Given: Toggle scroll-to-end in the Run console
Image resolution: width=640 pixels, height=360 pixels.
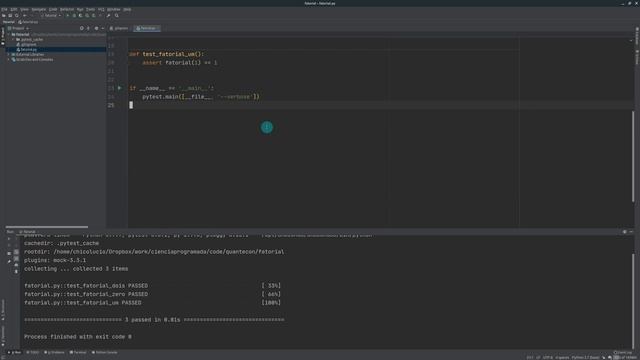Looking at the screenshot, I should (16, 258).
